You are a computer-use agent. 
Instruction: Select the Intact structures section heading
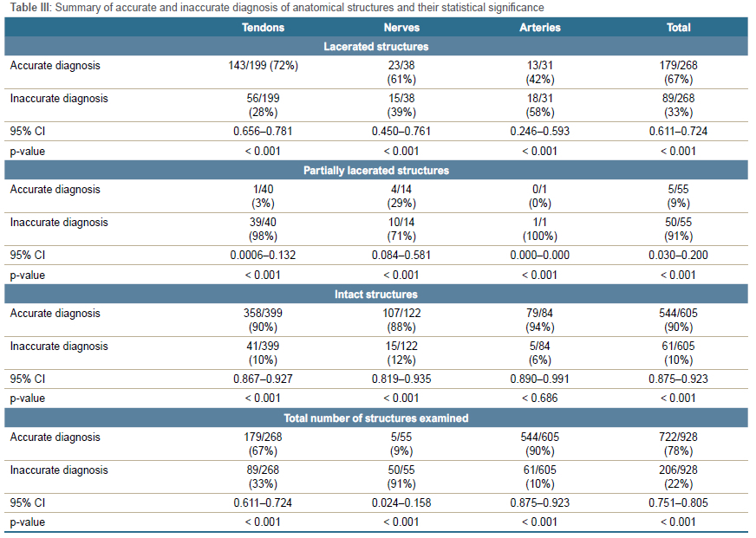[376, 295]
